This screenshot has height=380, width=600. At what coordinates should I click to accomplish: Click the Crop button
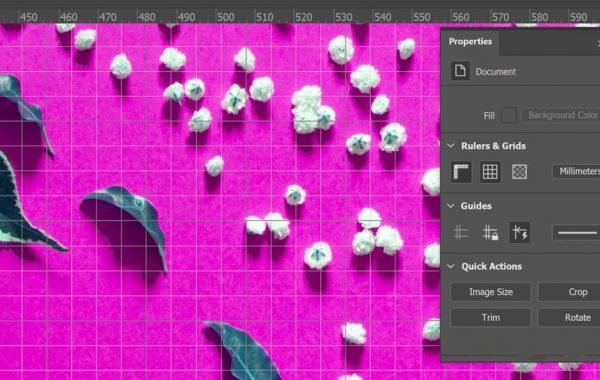[x=569, y=292]
